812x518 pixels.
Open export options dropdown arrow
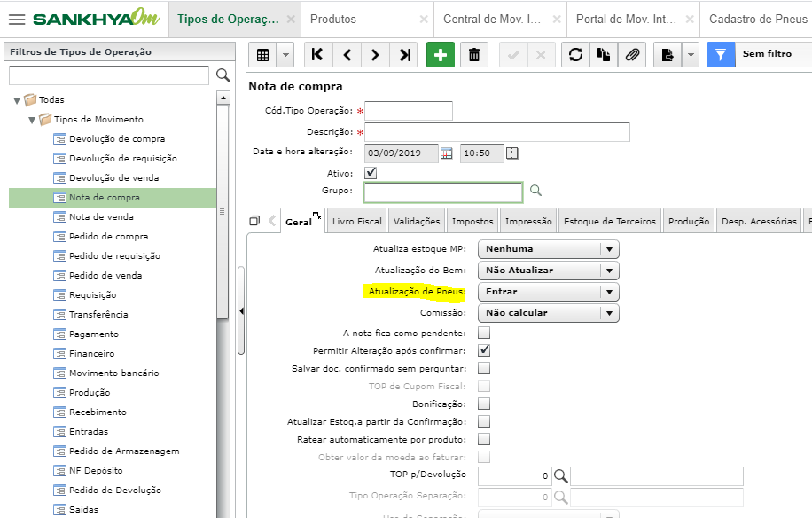coord(691,54)
